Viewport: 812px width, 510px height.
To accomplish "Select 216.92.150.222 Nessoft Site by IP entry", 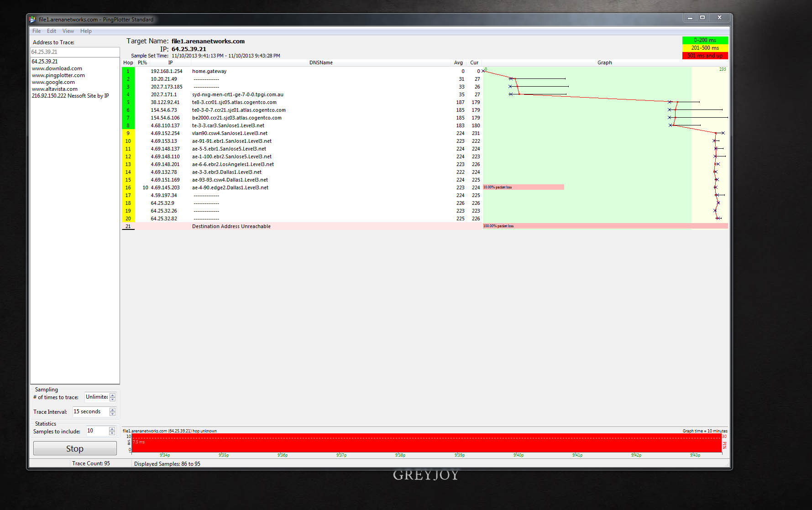I will (70, 96).
